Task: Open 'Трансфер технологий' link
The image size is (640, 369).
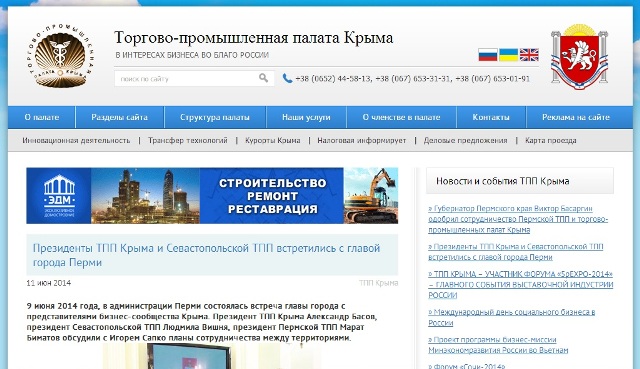Action: pyautogui.click(x=188, y=140)
